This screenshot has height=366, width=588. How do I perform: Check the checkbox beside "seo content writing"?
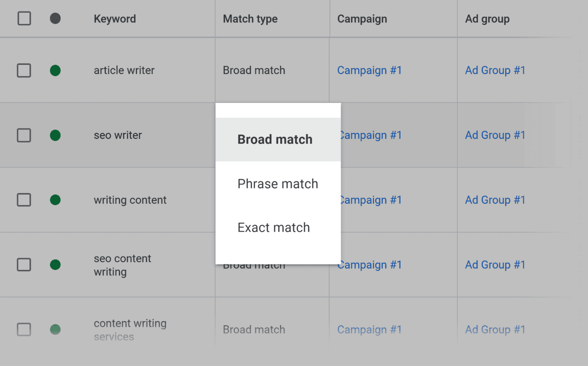pyautogui.click(x=24, y=264)
